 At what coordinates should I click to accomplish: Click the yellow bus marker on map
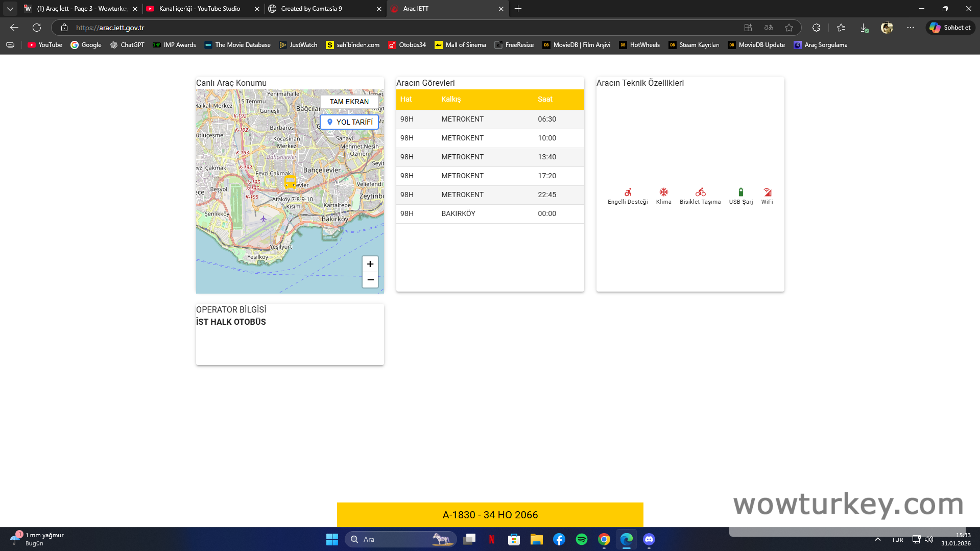[290, 182]
